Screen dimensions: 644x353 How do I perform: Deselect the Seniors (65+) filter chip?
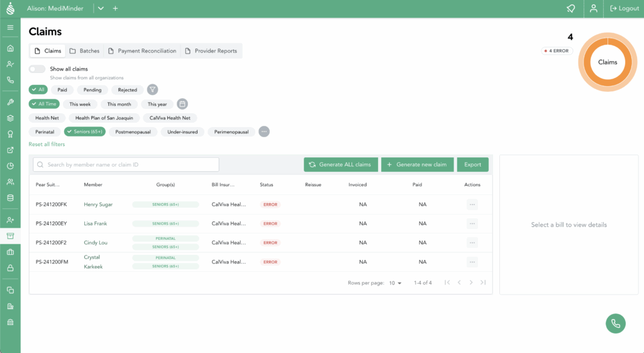85,132
